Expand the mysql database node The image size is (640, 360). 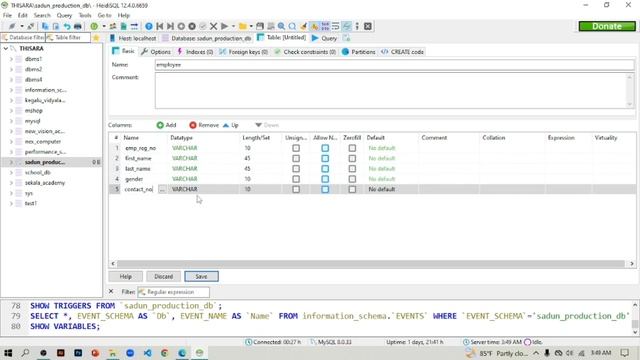coord(11,121)
